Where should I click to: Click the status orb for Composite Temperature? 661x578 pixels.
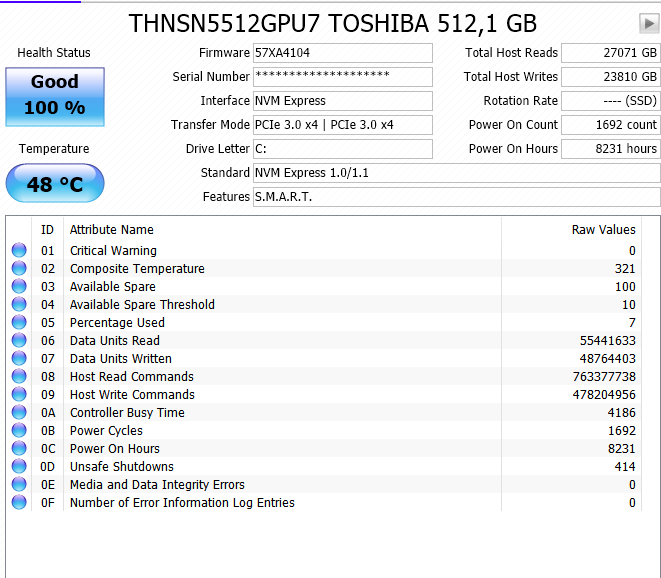[x=19, y=268]
